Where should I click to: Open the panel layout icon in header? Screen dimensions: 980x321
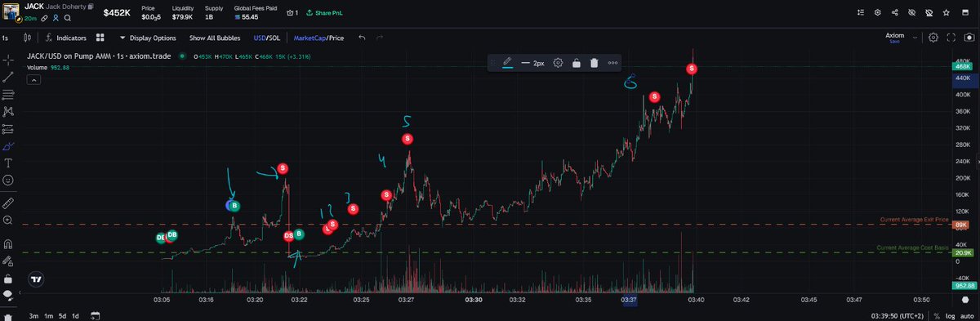965,13
